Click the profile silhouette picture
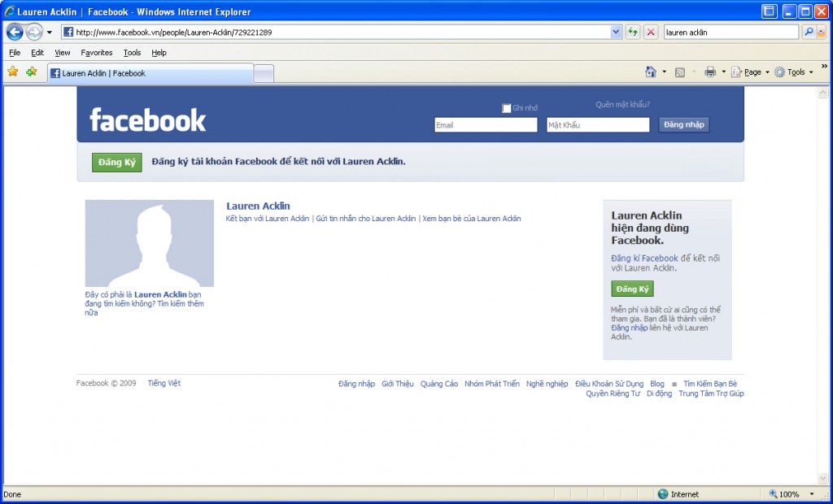This screenshot has height=504, width=833. point(150,243)
